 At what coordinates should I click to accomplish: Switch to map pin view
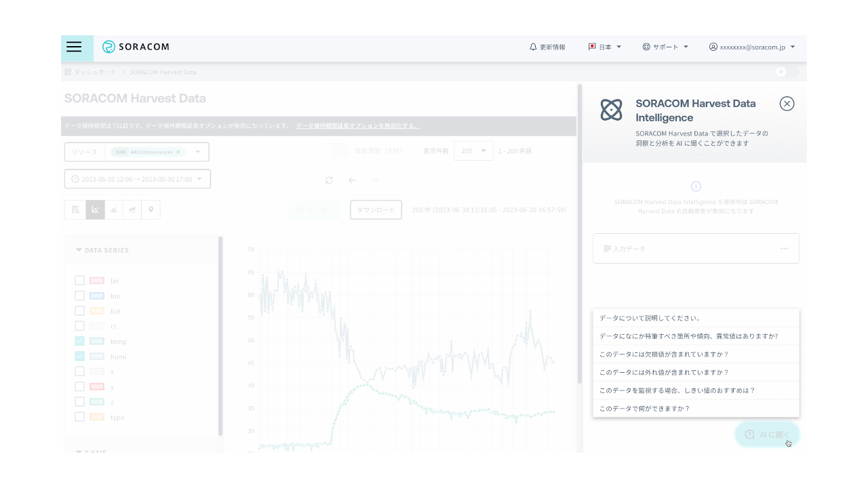[x=151, y=210]
